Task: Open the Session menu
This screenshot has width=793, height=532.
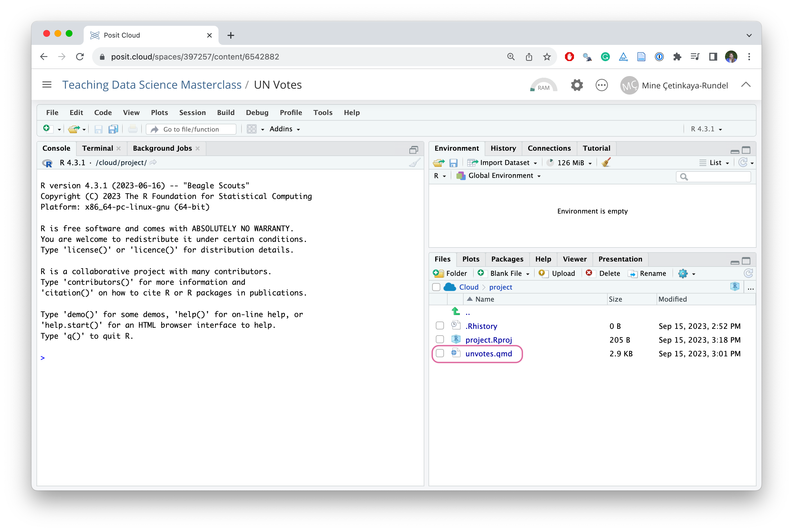Action: (192, 113)
